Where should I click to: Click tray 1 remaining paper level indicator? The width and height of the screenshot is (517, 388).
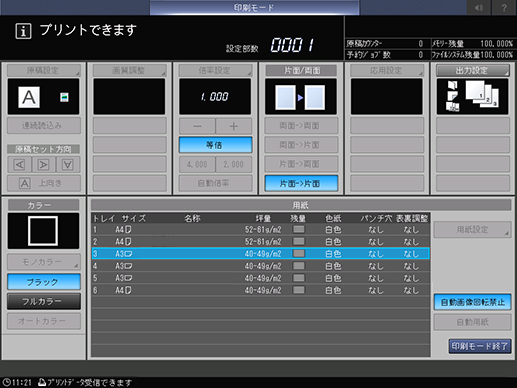click(x=299, y=229)
